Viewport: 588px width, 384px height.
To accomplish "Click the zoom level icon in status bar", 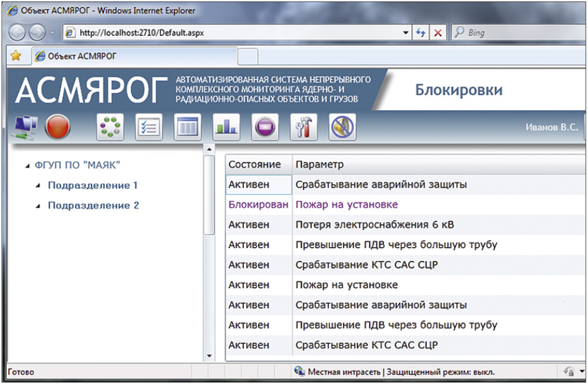I will [x=569, y=371].
